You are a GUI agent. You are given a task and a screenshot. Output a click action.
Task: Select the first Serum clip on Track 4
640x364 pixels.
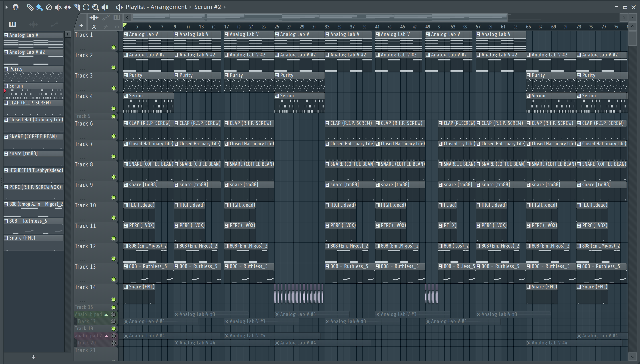pos(148,103)
